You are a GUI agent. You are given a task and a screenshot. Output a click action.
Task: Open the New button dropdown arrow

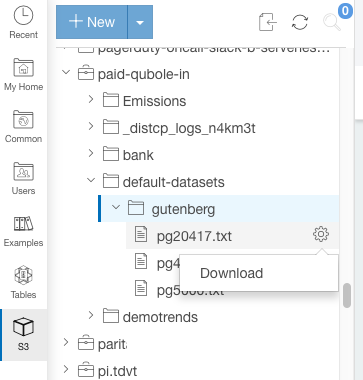coord(140,22)
